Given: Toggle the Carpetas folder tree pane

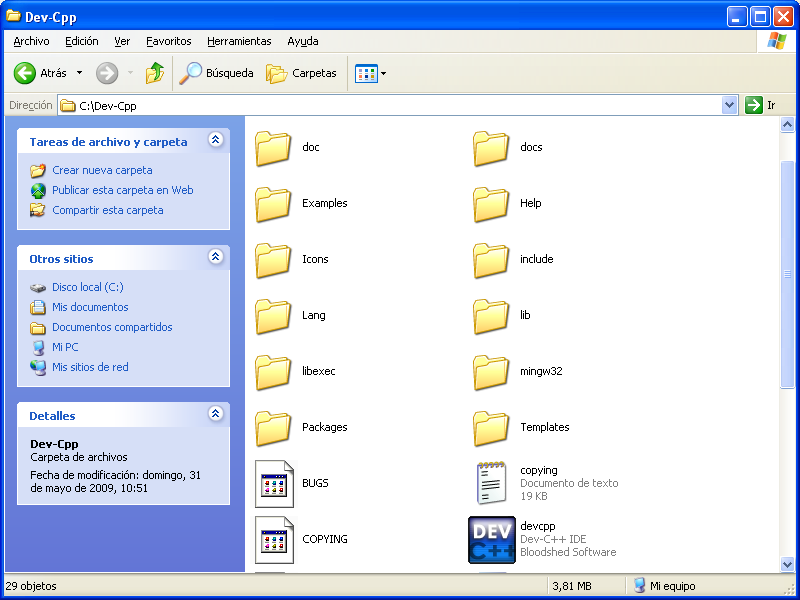Looking at the screenshot, I should (x=302, y=73).
